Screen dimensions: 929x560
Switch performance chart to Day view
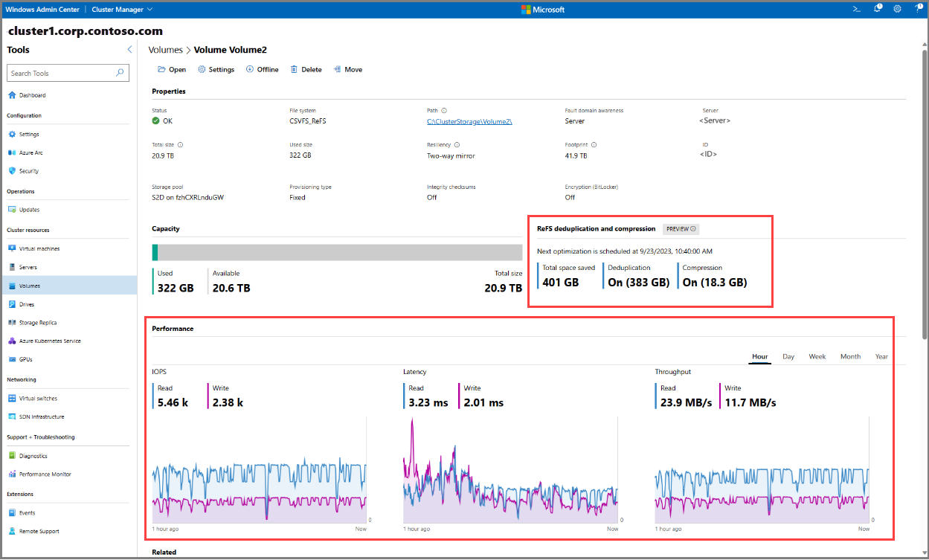click(x=788, y=356)
